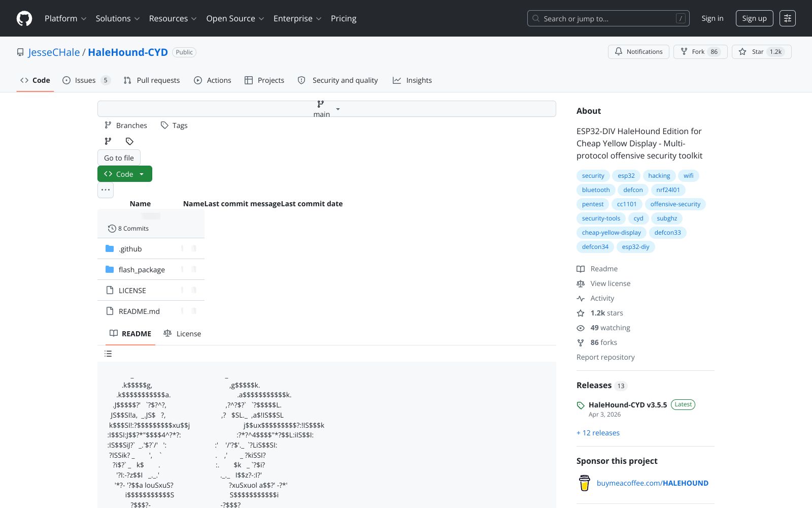Switch to the Issues tab
The width and height of the screenshot is (812, 508).
tap(86, 80)
